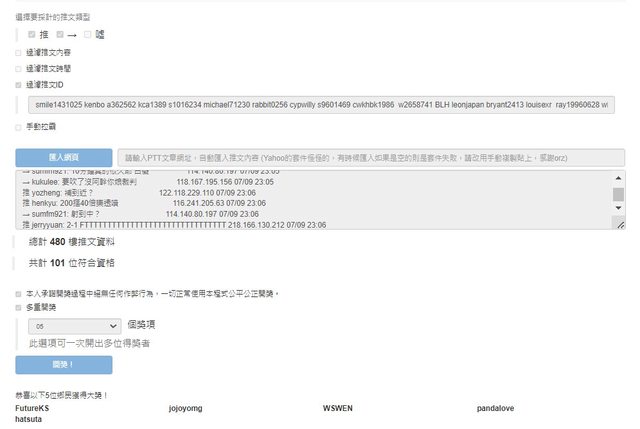Screen dimensions: 640x429
Task: Check the fair-draw pledge checkbox
Action: pos(19,294)
